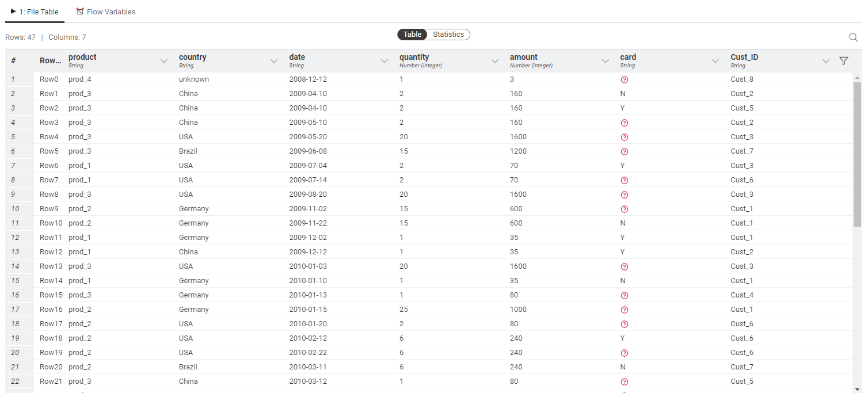Select the amount 3 cell in Row0
868x393 pixels.
pos(512,79)
